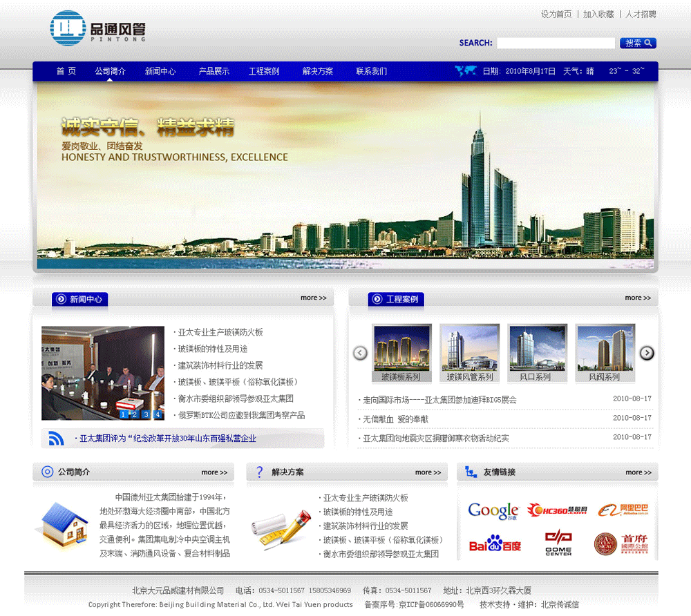Open the 产品展示 navigation menu item
The height and width of the screenshot is (616, 691).
[214, 71]
